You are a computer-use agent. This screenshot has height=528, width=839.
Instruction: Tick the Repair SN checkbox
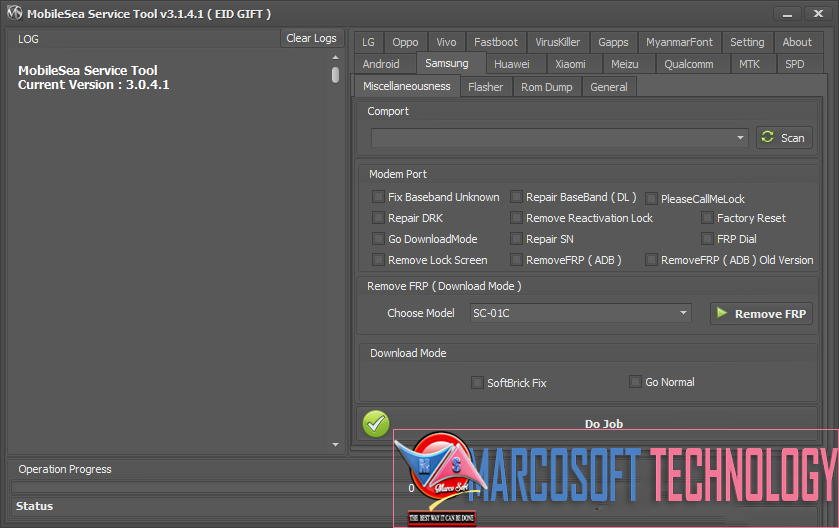pyautogui.click(x=516, y=239)
